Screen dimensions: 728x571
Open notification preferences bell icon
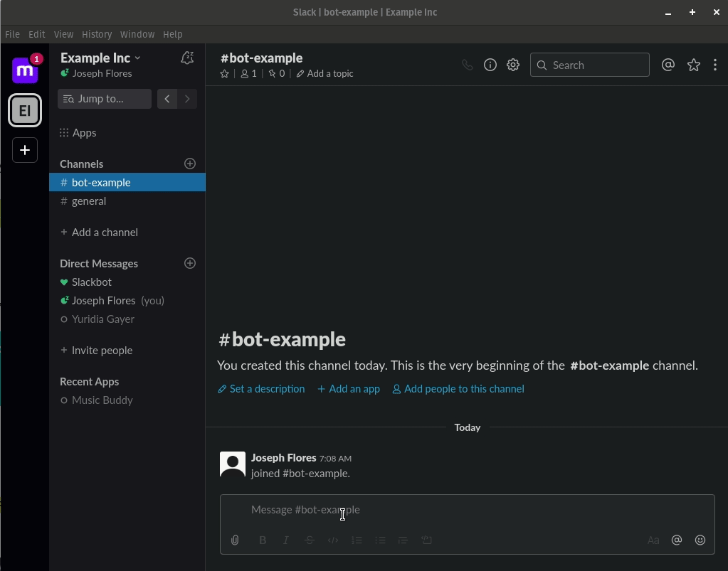(x=187, y=58)
